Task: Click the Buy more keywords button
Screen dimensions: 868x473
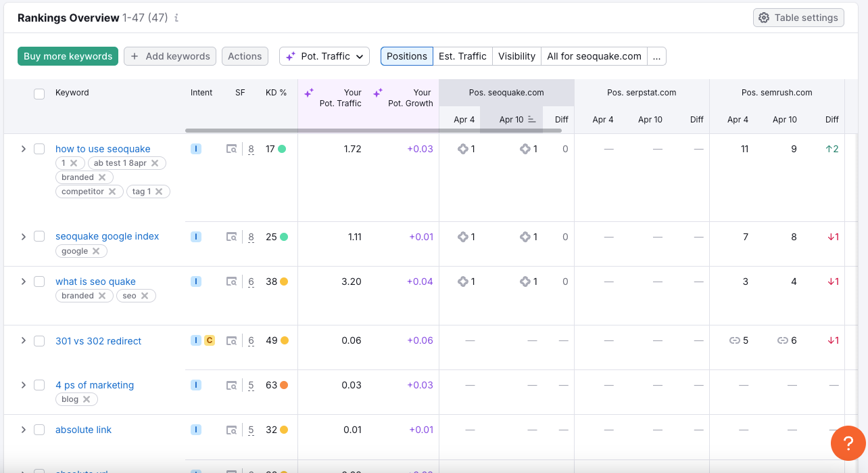Action: 68,56
